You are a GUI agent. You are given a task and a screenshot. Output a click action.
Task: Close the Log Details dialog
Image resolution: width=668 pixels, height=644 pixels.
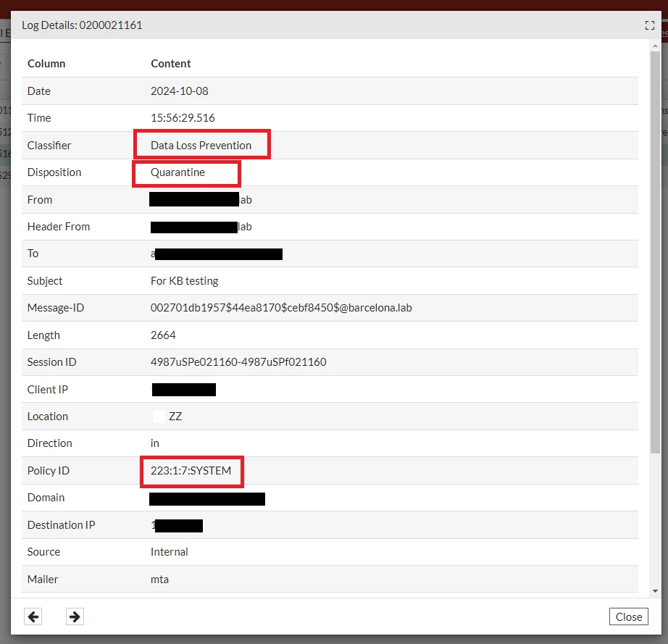click(x=628, y=616)
